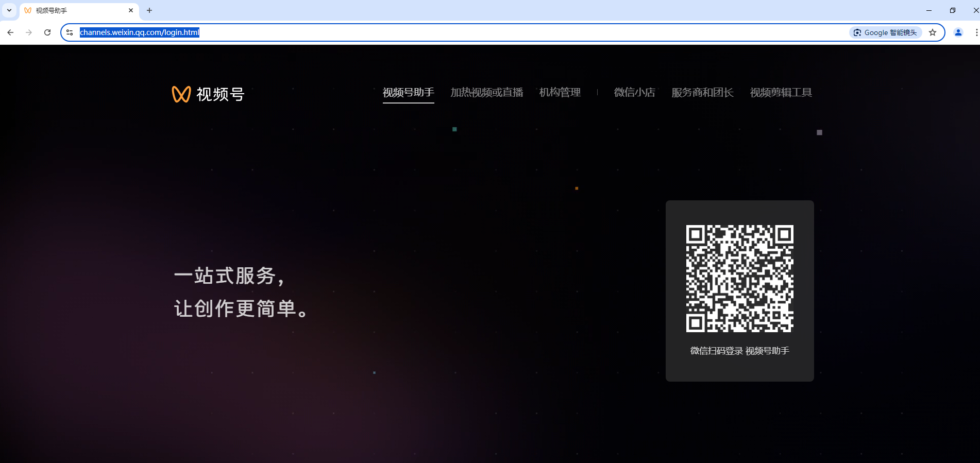Reload the page with refresh icon

(47, 32)
